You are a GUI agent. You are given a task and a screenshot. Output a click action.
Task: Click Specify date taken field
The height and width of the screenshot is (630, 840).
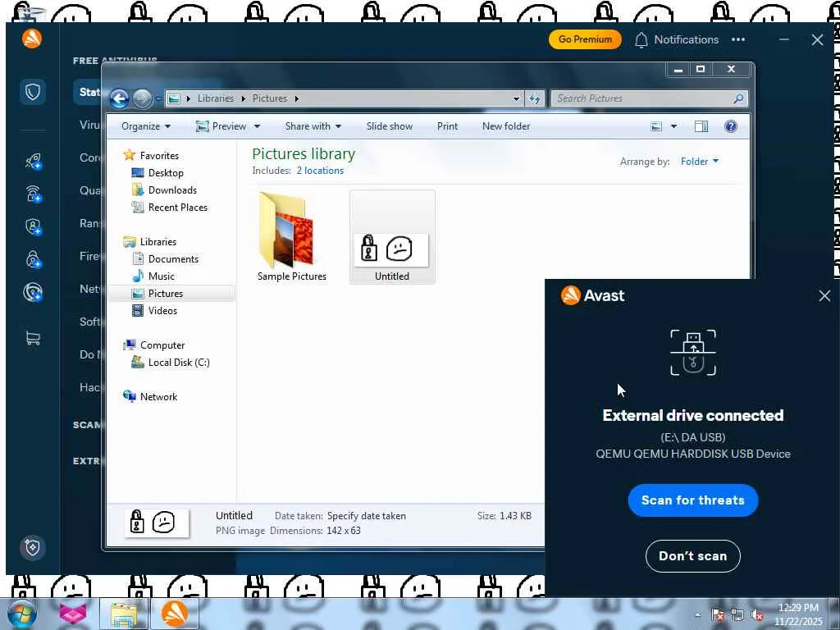(367, 516)
